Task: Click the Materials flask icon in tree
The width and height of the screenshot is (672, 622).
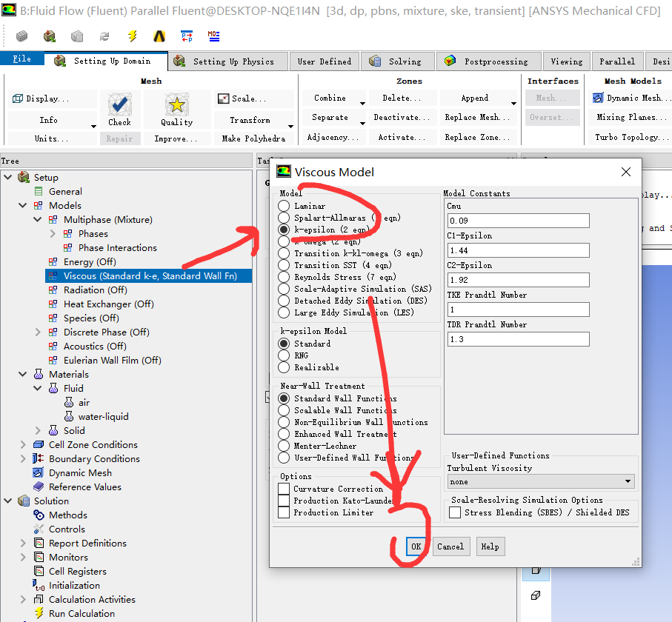Action: [39, 375]
